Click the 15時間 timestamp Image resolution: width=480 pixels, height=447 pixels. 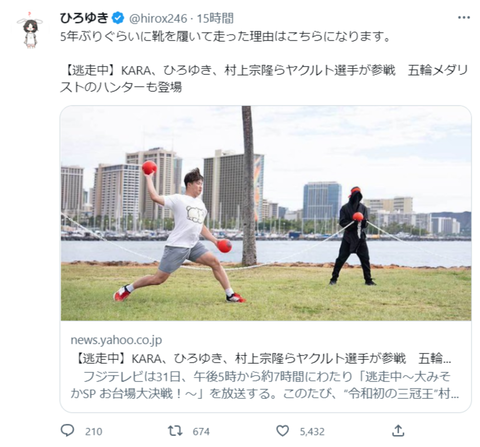coord(215,18)
